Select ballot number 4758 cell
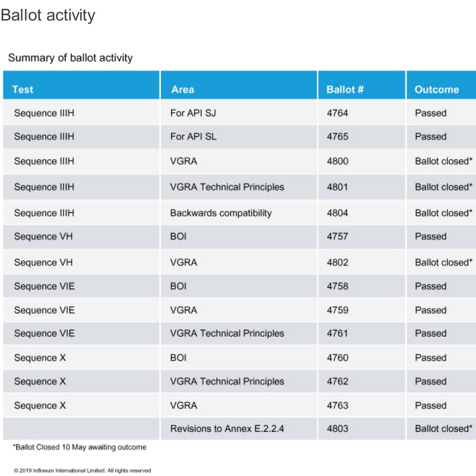The width and height of the screenshot is (476, 476). pyautogui.click(x=362, y=286)
